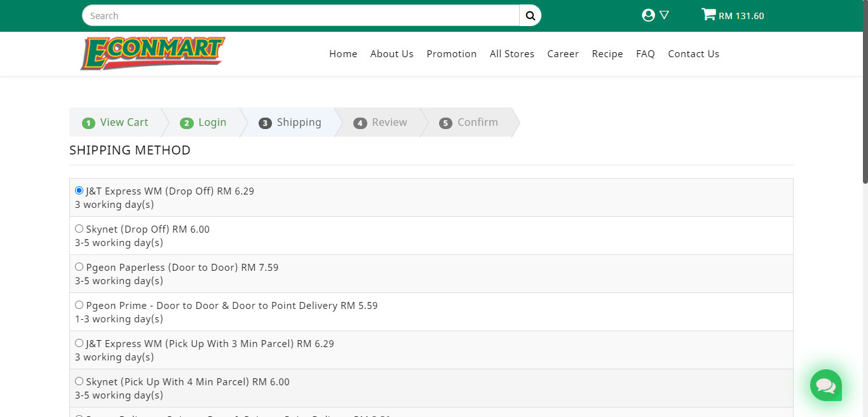Open the Recipe page
The image size is (868, 417).
[x=607, y=54]
